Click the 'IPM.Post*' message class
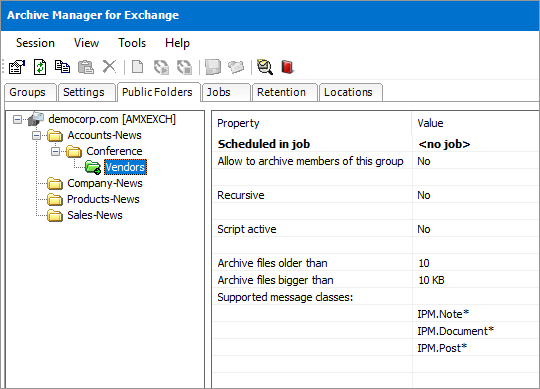The image size is (540, 389). point(442,348)
